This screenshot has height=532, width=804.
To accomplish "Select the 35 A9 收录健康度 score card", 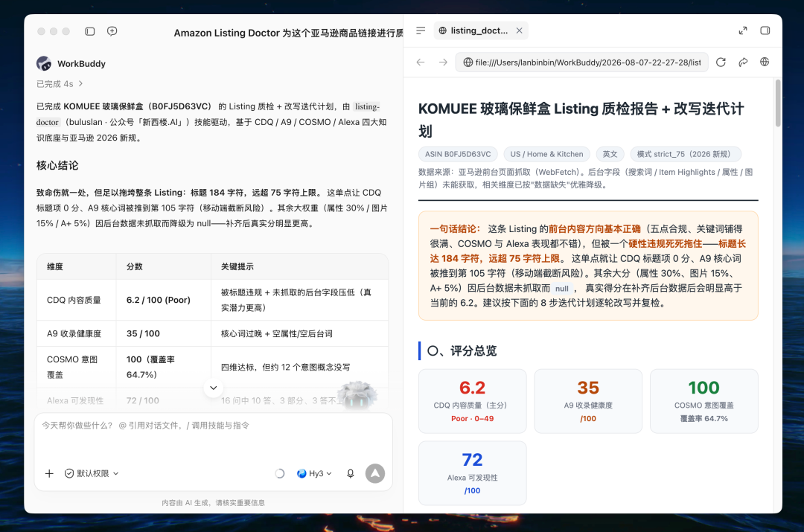I will [x=588, y=401].
